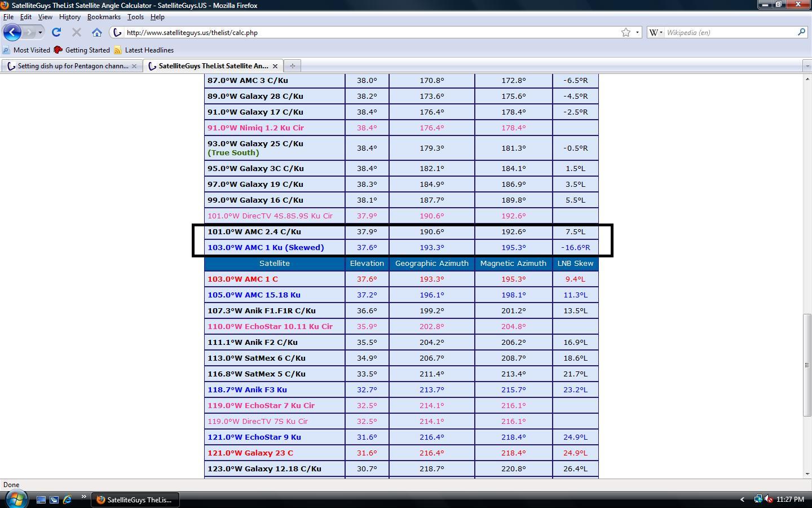Open the View menu
Viewport: 812px width, 508px height.
45,17
